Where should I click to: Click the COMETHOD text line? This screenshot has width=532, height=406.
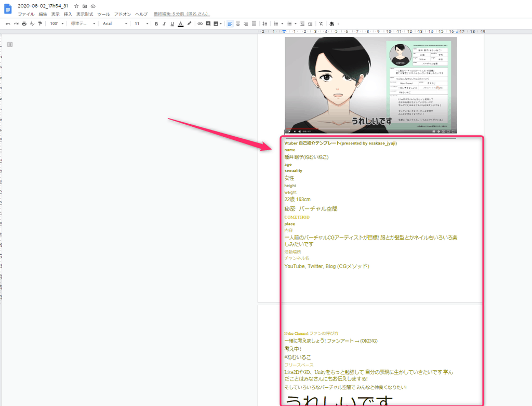[x=297, y=217]
